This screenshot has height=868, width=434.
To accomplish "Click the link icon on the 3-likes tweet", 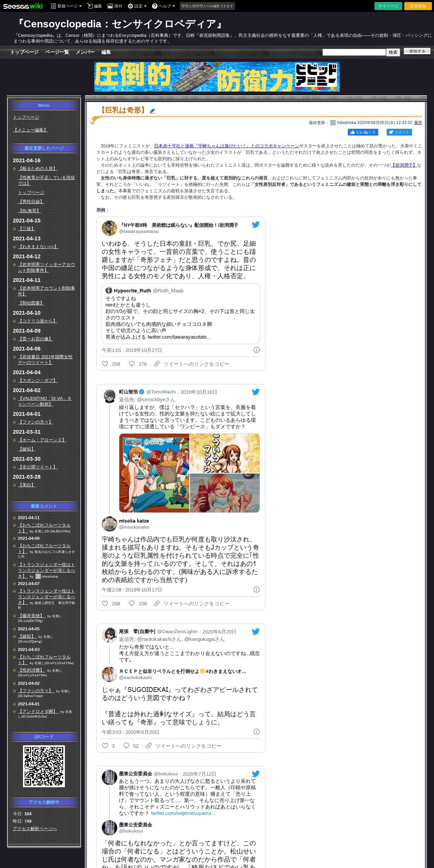I will 149,746.
